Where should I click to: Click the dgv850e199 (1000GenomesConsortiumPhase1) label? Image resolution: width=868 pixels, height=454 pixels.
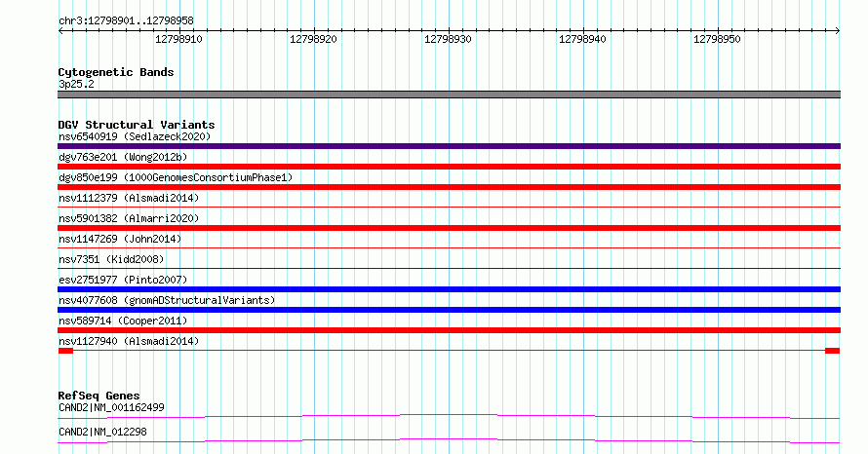point(176,177)
